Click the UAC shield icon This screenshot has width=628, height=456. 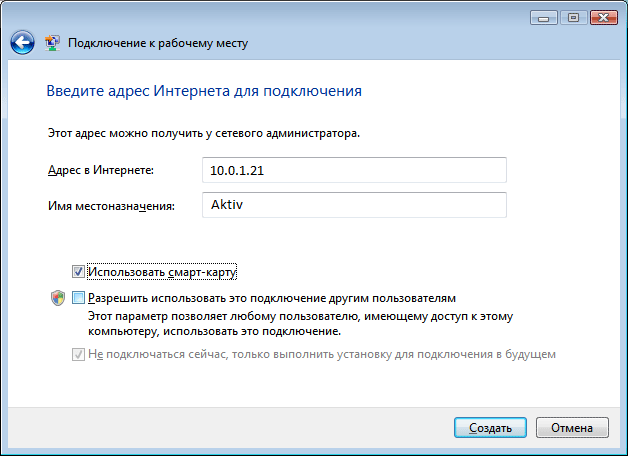[x=58, y=298]
